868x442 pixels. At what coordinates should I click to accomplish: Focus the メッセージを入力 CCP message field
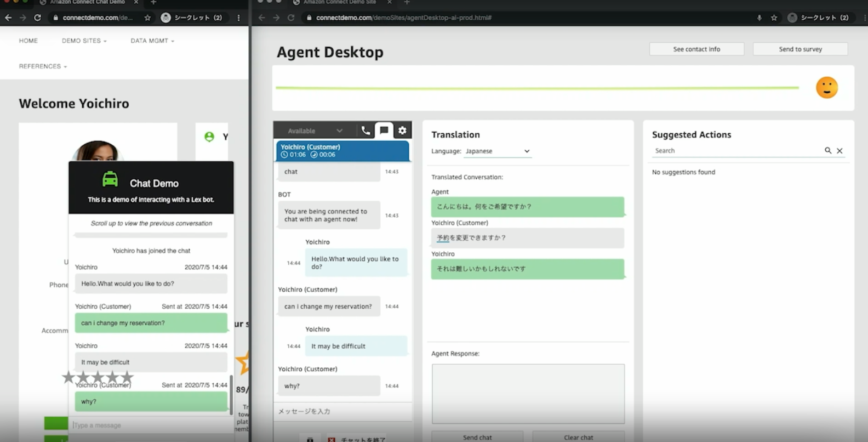(342, 411)
